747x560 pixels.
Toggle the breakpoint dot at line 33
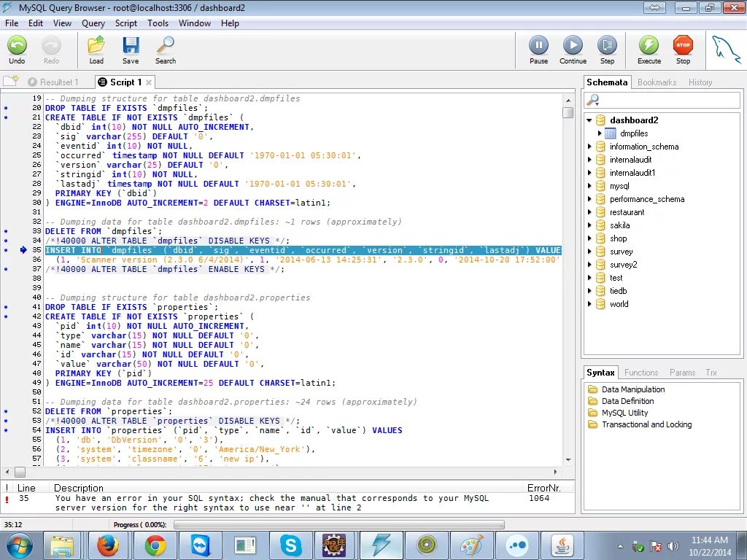[x=6, y=231]
